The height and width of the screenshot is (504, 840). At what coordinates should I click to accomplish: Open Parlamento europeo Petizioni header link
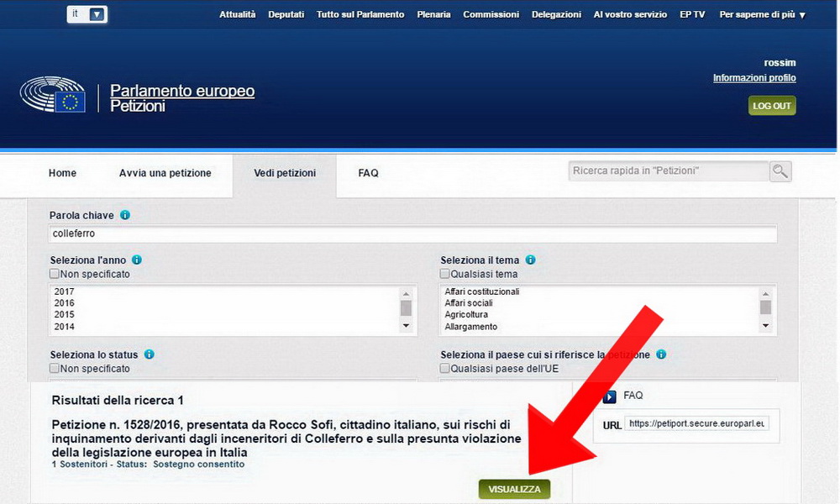[182, 97]
